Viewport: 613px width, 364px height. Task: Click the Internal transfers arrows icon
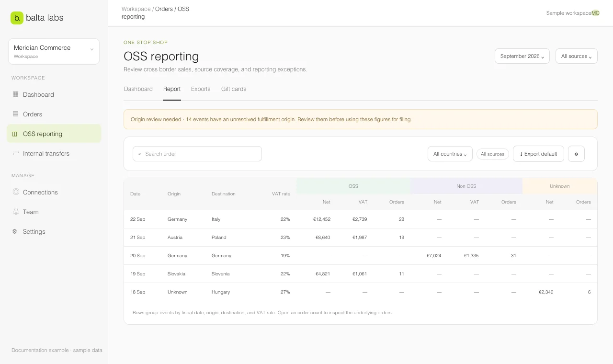coord(16,153)
